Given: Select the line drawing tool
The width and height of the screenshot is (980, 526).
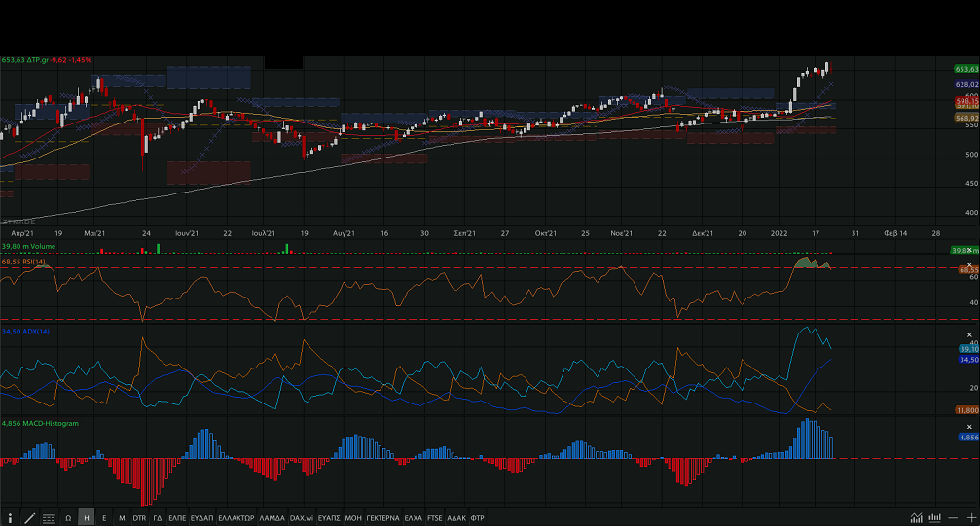Looking at the screenshot, I should click(x=29, y=518).
